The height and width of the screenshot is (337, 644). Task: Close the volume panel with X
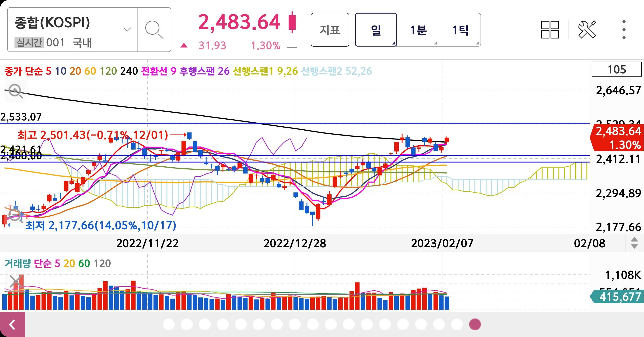pyautogui.click(x=15, y=281)
